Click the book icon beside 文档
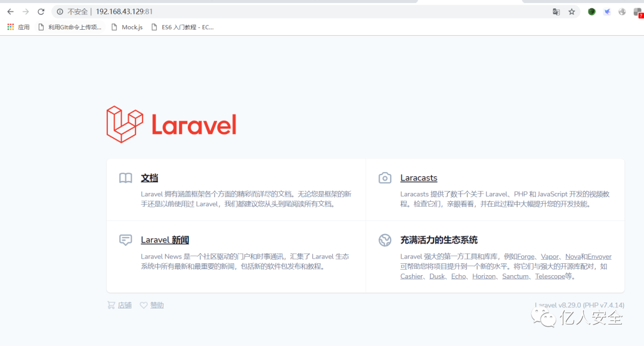This screenshot has width=644, height=346. (126, 178)
